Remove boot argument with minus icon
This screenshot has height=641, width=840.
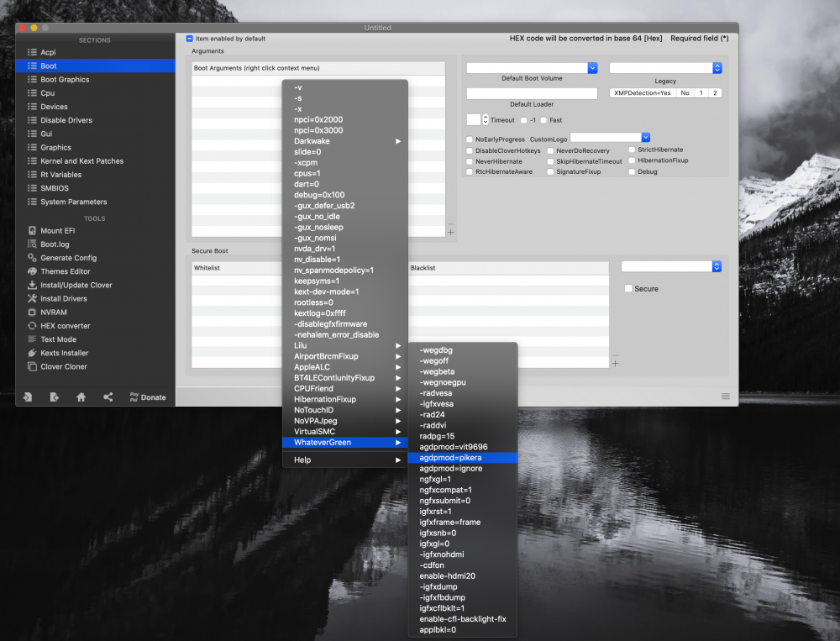click(450, 224)
